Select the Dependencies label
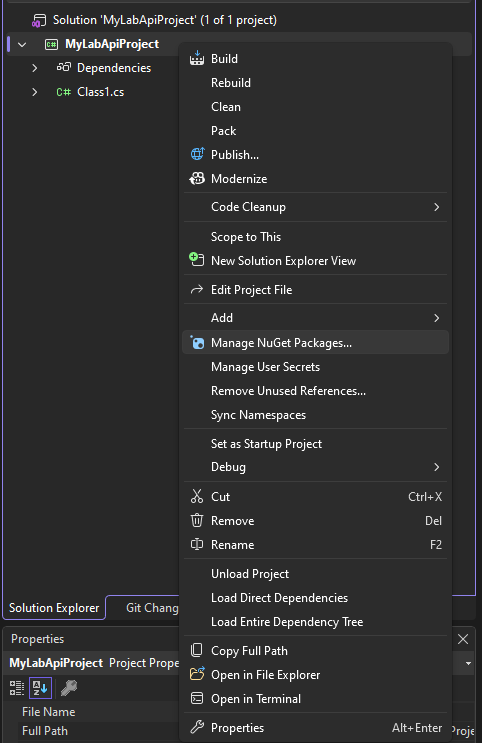Screen dimensions: 482x743 coord(114,68)
